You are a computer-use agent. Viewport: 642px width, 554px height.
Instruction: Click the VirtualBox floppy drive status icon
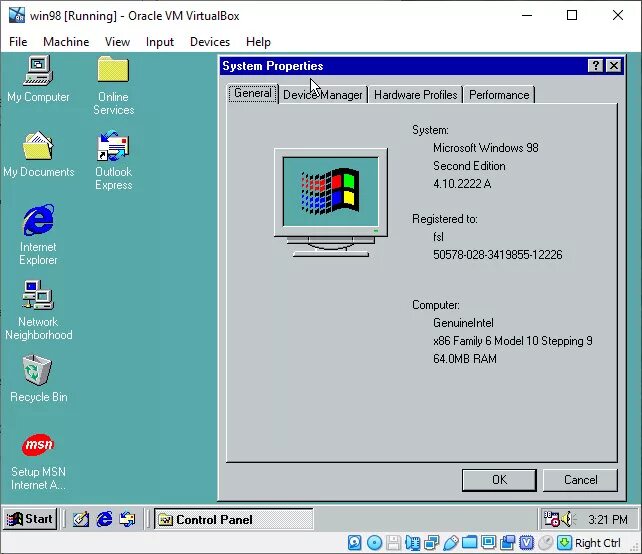393,543
